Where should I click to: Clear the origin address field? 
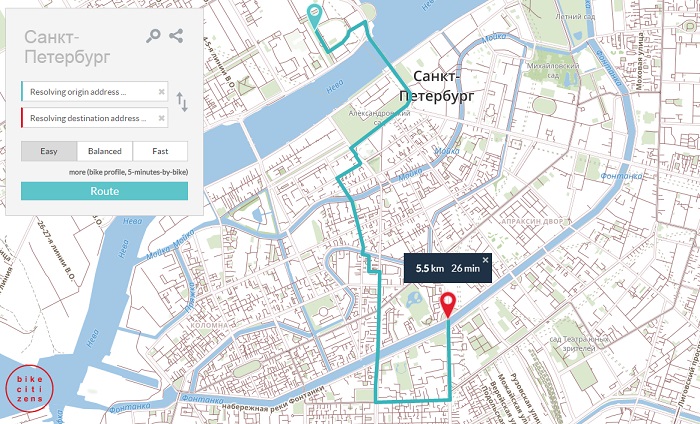tap(161, 92)
